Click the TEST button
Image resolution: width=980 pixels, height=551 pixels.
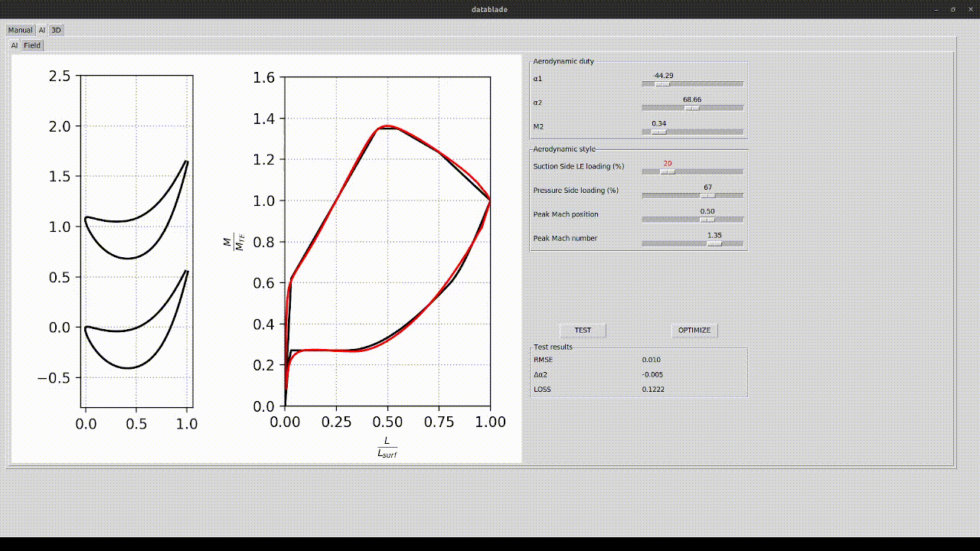coord(583,331)
